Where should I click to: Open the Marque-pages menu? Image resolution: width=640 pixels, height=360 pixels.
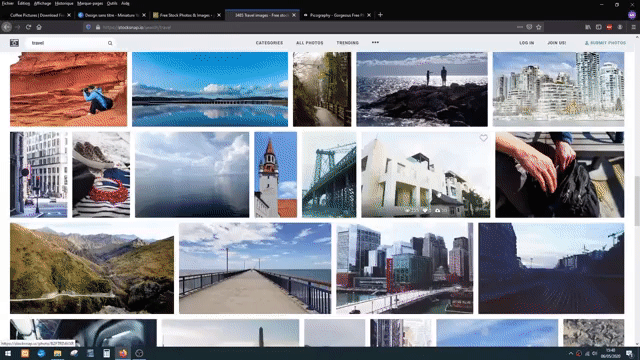90,3
